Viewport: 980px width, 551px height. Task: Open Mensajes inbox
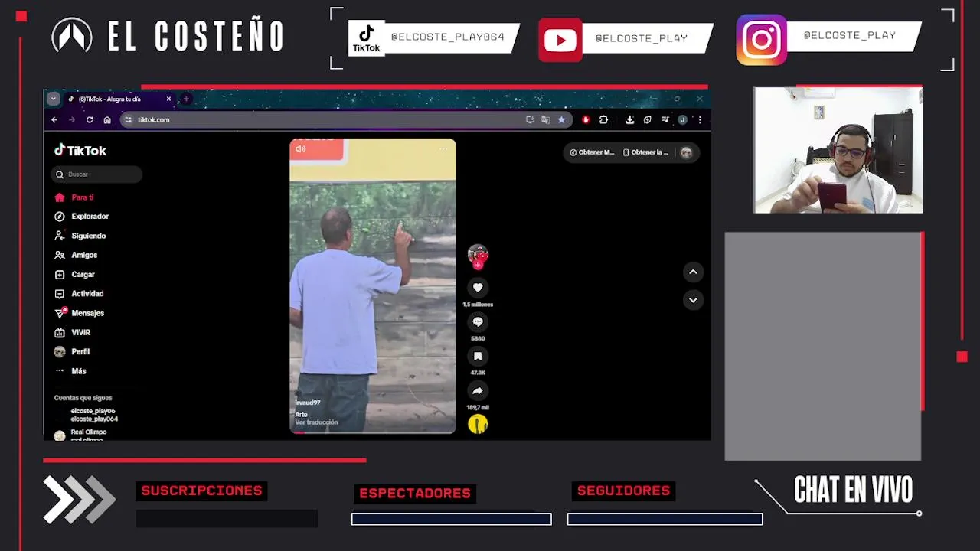point(80,313)
